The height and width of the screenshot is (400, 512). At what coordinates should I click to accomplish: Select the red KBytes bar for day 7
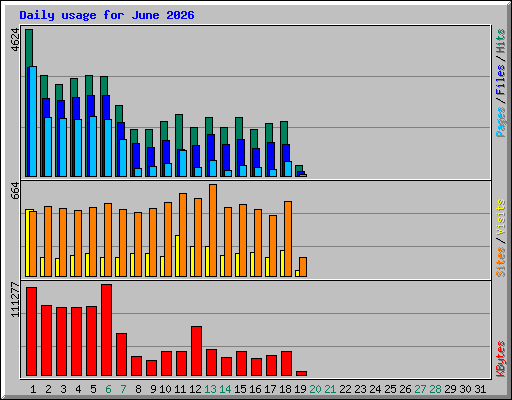(121, 355)
